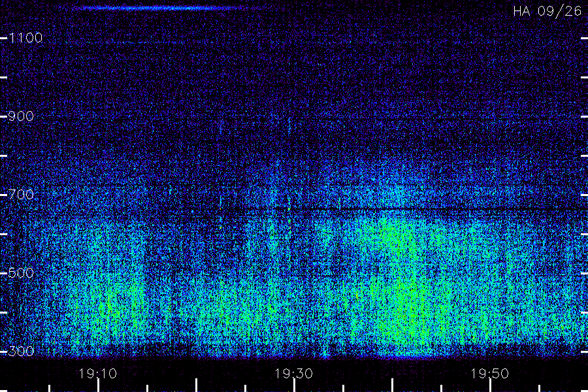Screen dimensions: 588x392
Task: Click the 700 frequency axis label
Action: (x=21, y=195)
